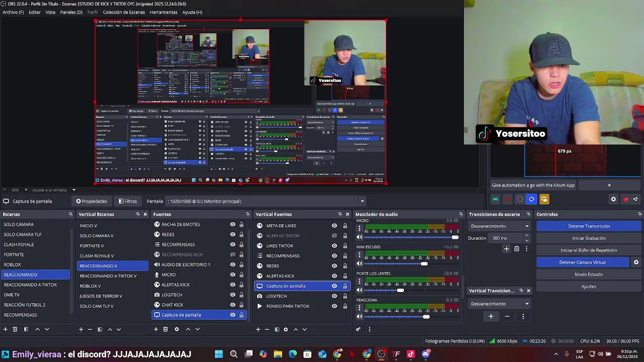The width and height of the screenshot is (644, 362).
Task: Hide the CHAT KICK source
Action: tap(232, 305)
